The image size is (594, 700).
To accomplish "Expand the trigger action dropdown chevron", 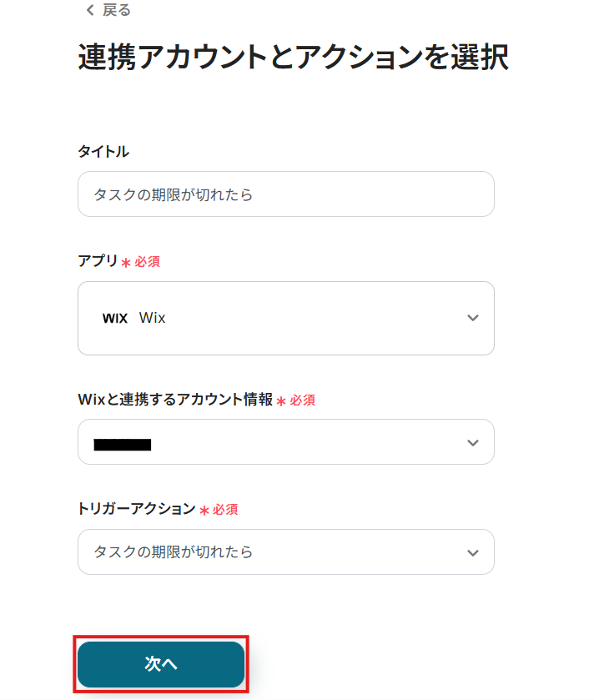I will (x=473, y=552).
